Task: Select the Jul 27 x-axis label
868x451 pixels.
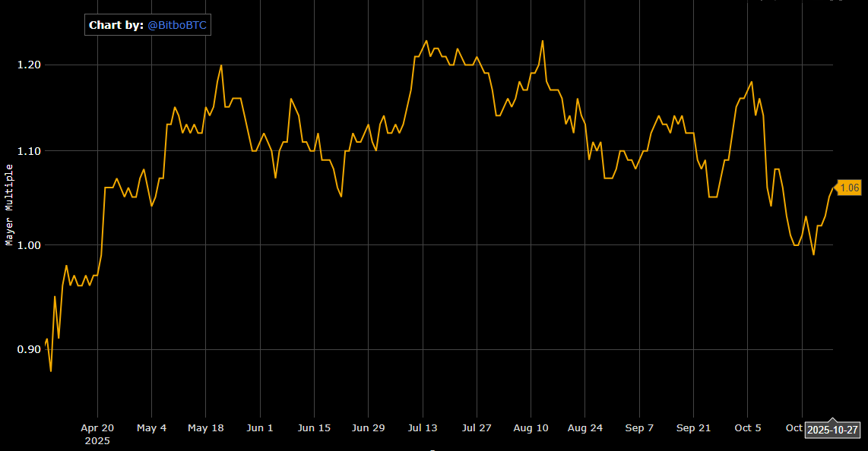Action: coord(477,428)
